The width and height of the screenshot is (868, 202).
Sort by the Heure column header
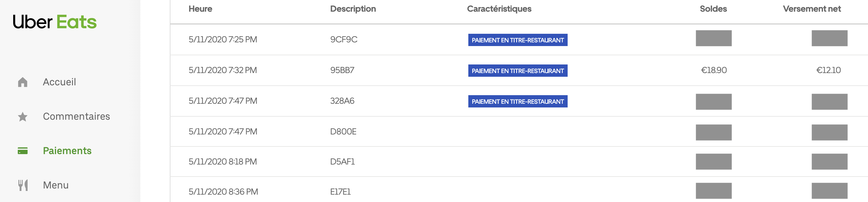(x=200, y=9)
